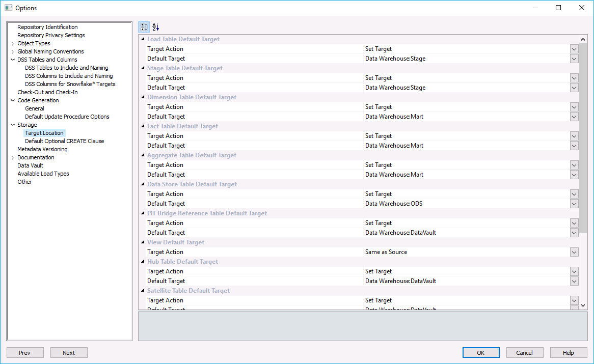Collapse the Fact Table Default Target group
The width and height of the screenshot is (594, 364).
pyautogui.click(x=143, y=126)
